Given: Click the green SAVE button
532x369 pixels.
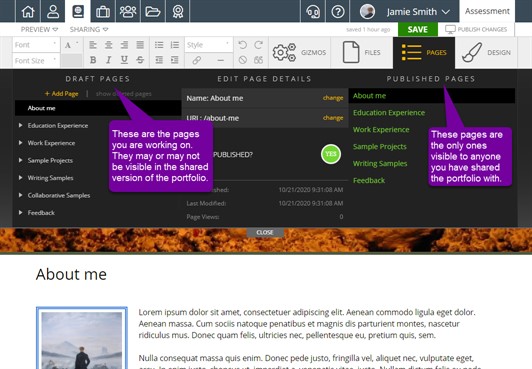Looking at the screenshot, I should pyautogui.click(x=418, y=30).
